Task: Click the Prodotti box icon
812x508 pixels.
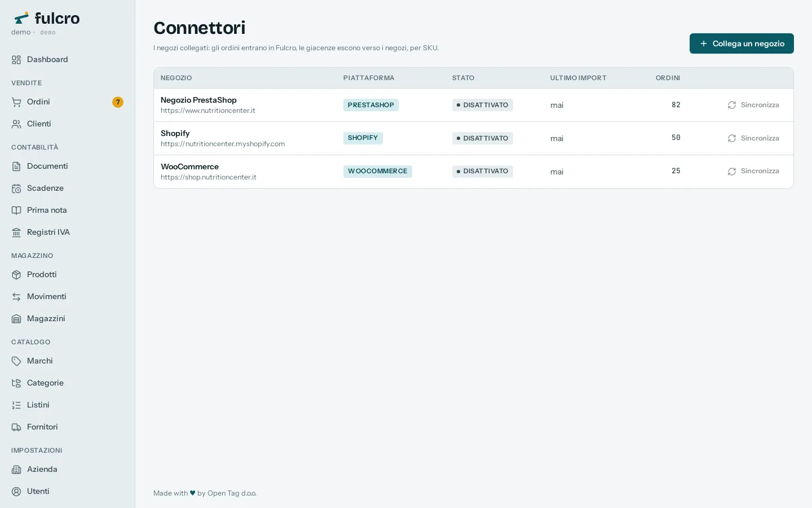Action: click(x=16, y=275)
